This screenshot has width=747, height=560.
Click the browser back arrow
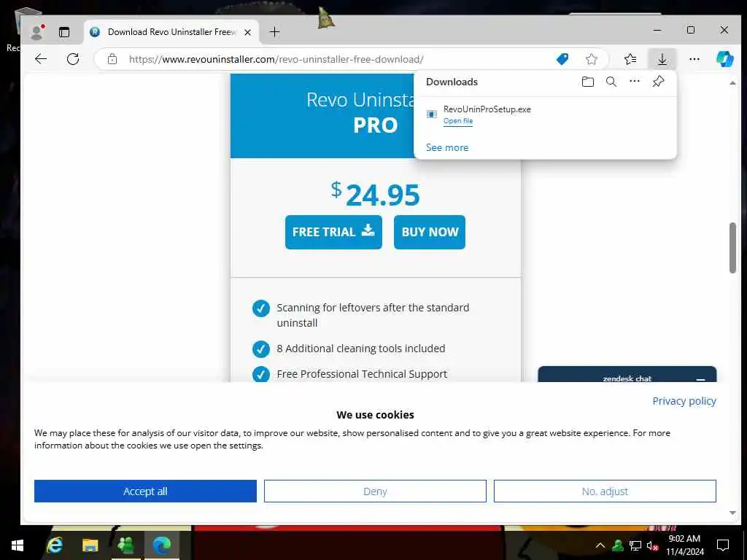(x=41, y=59)
